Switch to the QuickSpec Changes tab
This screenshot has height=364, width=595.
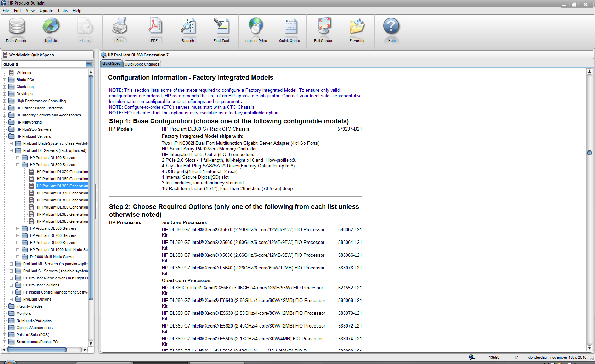[142, 64]
